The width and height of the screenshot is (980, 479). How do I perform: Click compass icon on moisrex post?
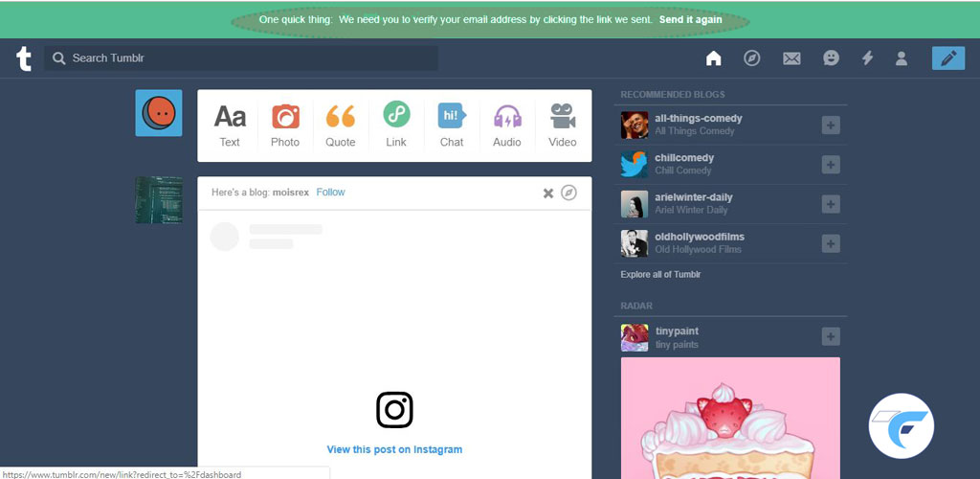click(568, 193)
